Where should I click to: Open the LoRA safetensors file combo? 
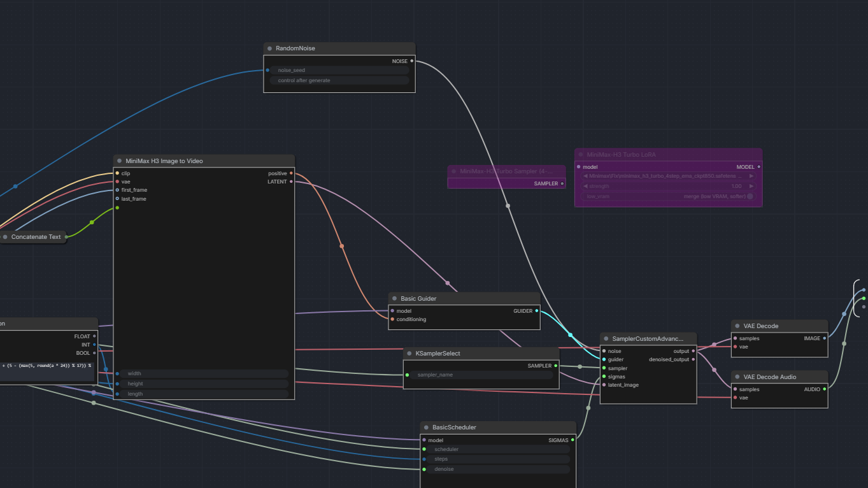(668, 176)
